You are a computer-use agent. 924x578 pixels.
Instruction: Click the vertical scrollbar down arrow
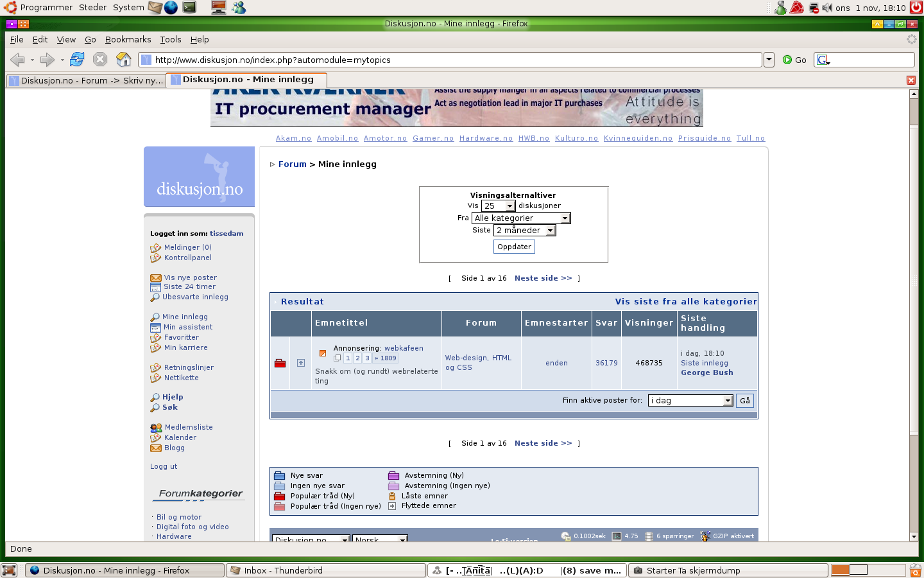point(914,537)
